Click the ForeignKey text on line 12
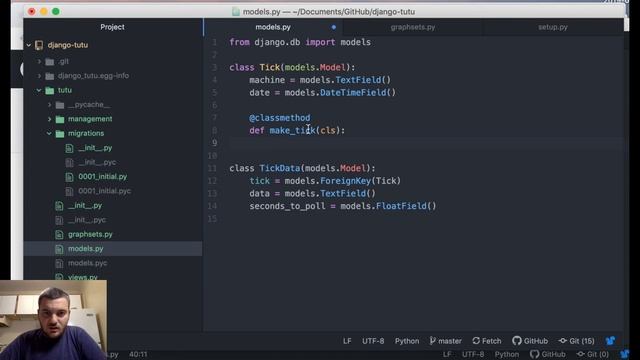 (345, 181)
